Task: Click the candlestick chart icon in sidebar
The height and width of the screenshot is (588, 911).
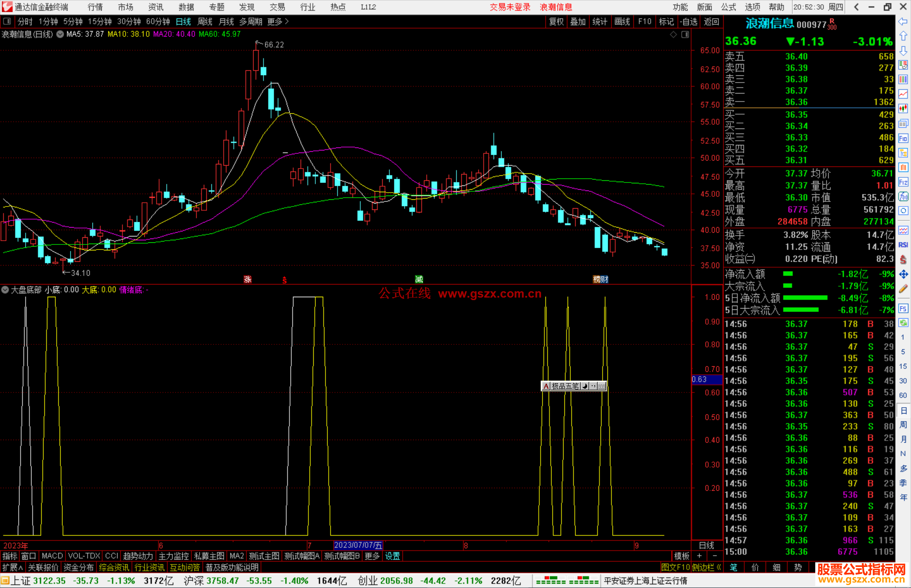Action: tap(903, 109)
